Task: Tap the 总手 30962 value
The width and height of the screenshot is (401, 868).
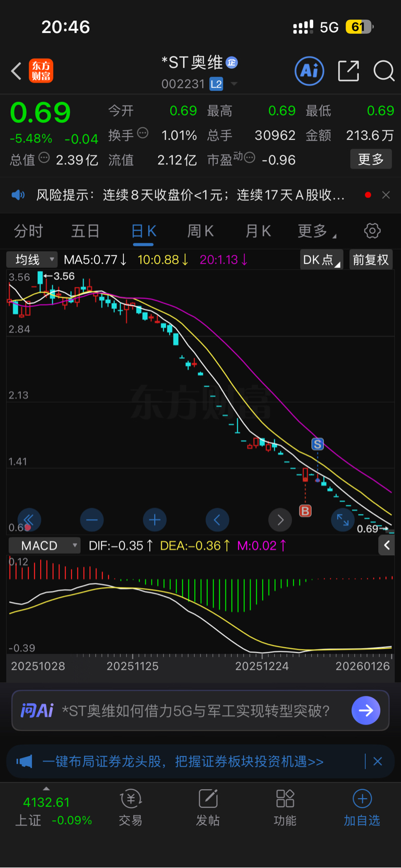Action: click(x=275, y=135)
